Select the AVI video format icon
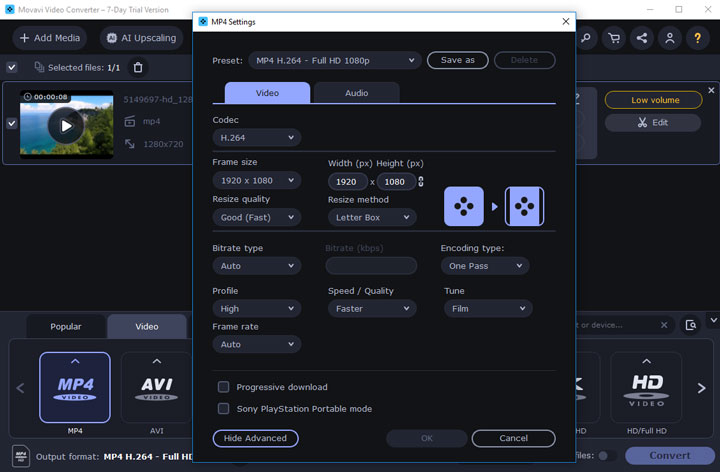720x472 pixels. point(157,387)
